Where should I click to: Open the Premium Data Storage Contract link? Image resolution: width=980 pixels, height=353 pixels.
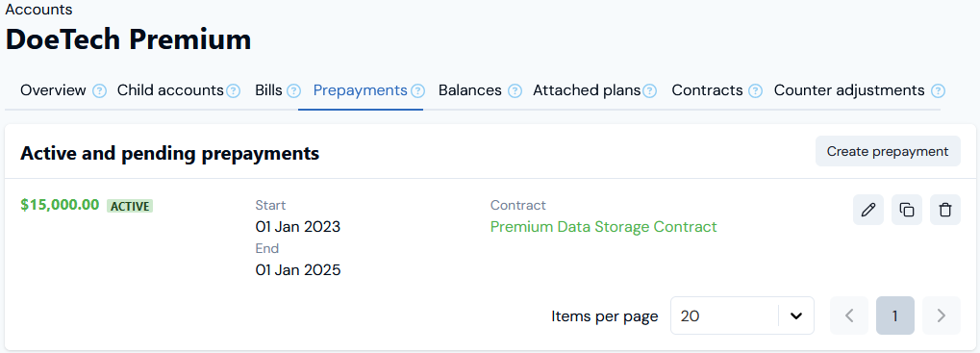pyautogui.click(x=604, y=227)
